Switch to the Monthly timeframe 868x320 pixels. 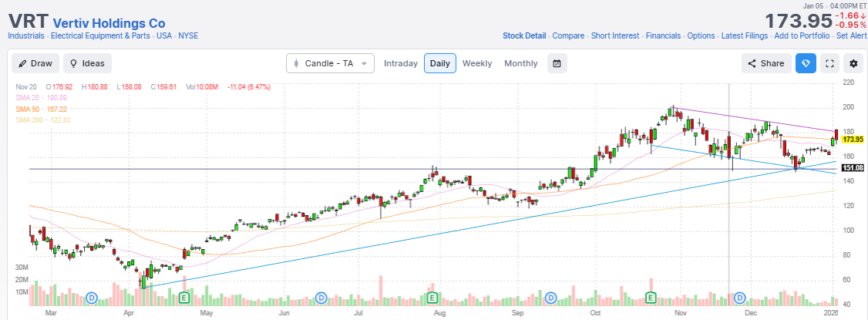(521, 63)
